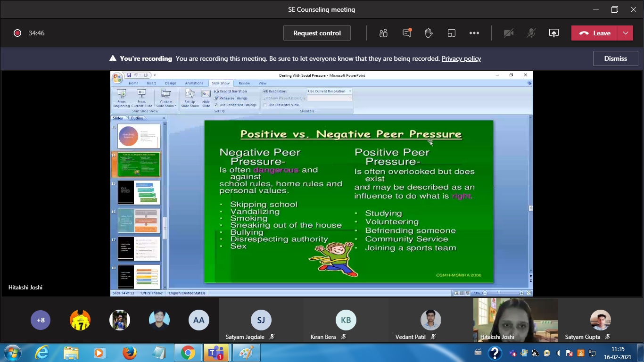Open the participants panel icon
The image size is (644, 362).
[383, 33]
